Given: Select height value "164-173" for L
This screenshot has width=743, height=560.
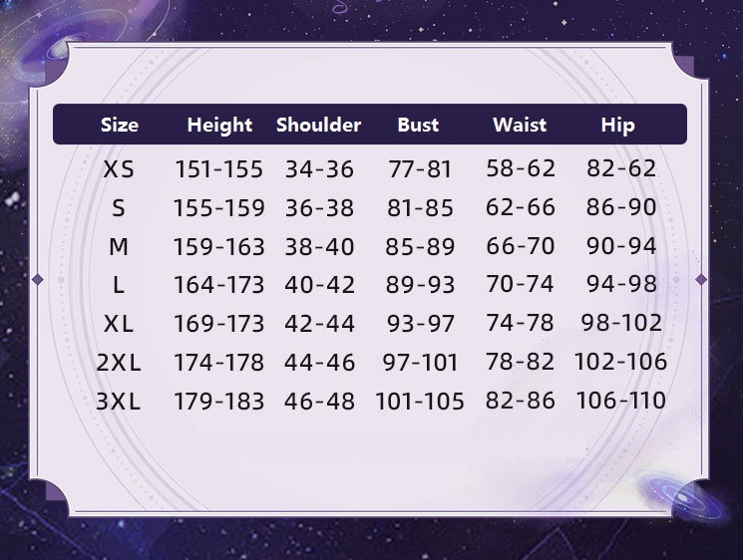Looking at the screenshot, I should (218, 285).
